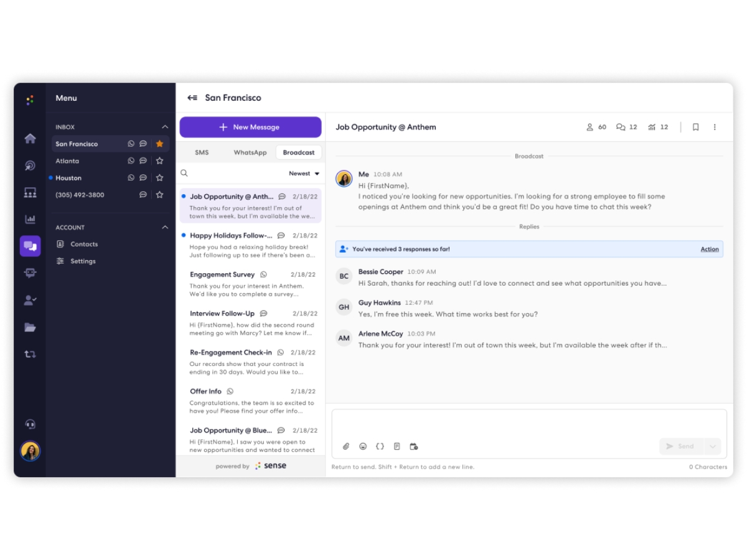
Task: Click the chatbot icon in sidebar
Action: [30, 273]
